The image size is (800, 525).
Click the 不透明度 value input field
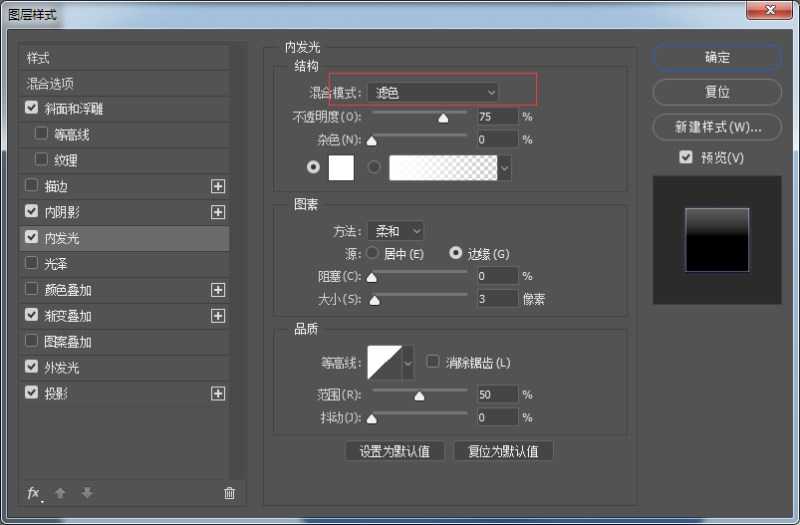coord(497,117)
